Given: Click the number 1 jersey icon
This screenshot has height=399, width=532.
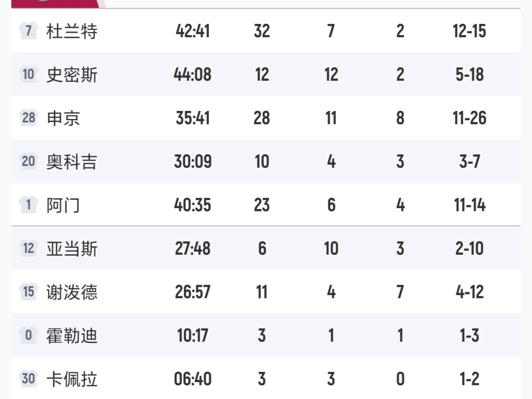Looking at the screenshot, I should (28, 205).
